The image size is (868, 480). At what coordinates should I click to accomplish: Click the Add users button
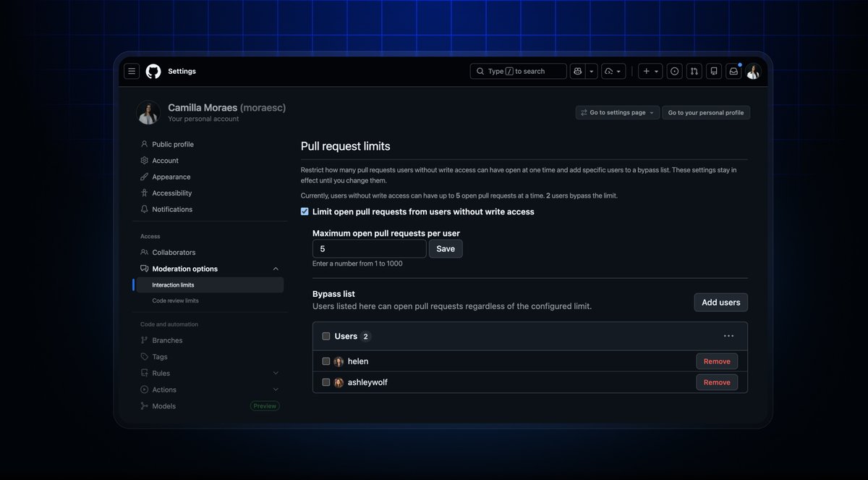pyautogui.click(x=721, y=302)
